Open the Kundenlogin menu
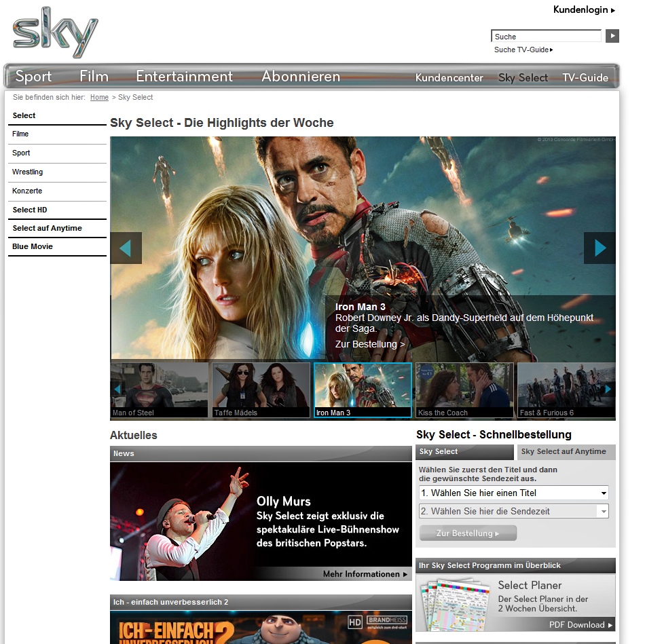Screen dimensions: 645x644 [583, 10]
